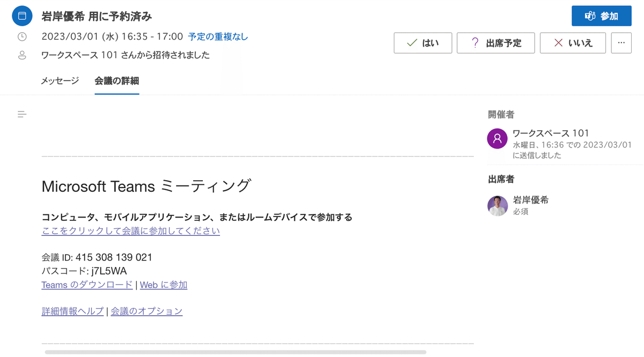Switch to the メッセージ tab
The height and width of the screenshot is (357, 644).
pos(60,81)
